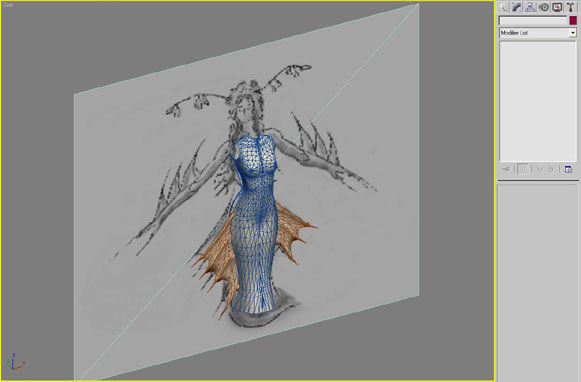581x382 pixels.
Task: Click Remove Modifier trash icon
Action: click(x=551, y=169)
